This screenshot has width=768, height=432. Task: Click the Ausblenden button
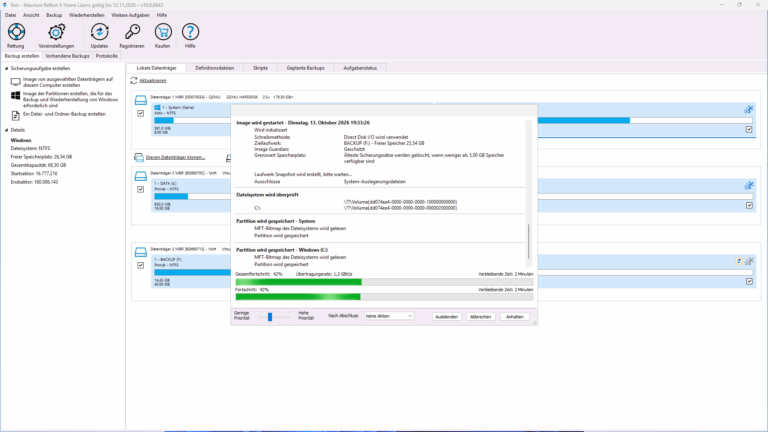pos(446,317)
